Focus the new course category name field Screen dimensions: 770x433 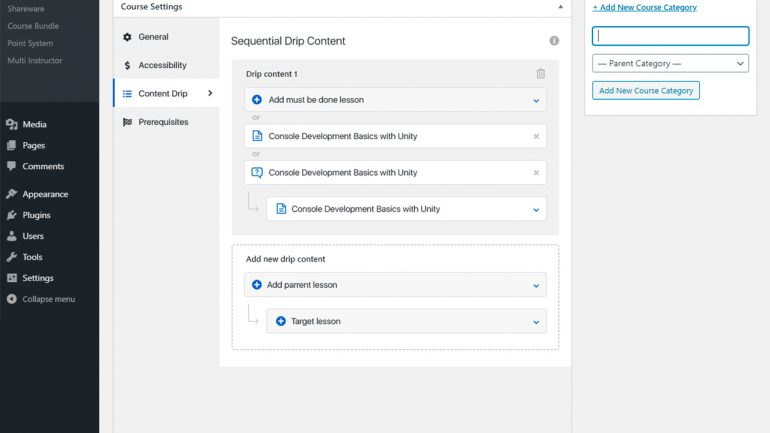(670, 36)
